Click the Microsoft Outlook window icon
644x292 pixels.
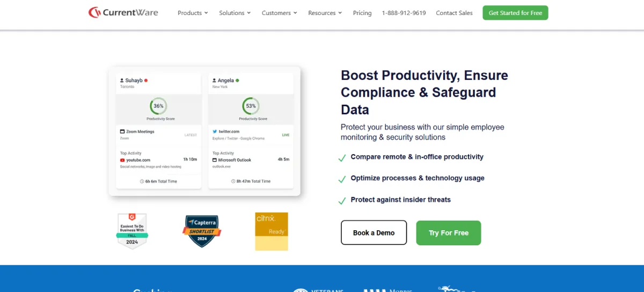(215, 160)
